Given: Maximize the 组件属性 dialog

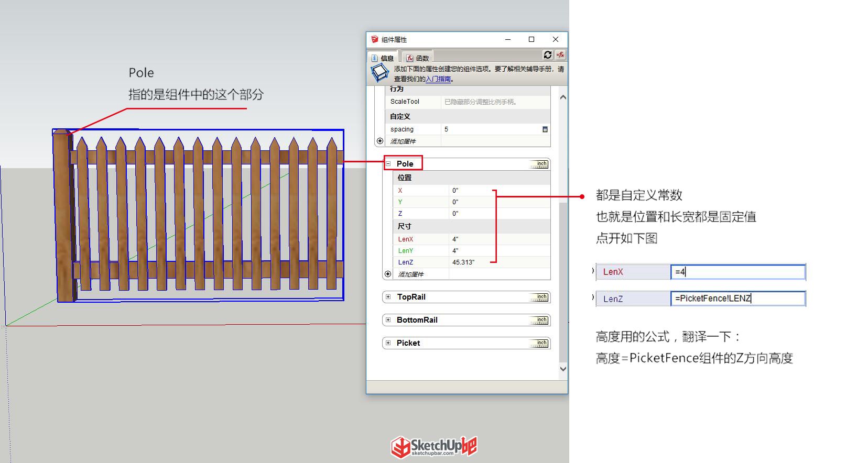Looking at the screenshot, I should tap(531, 39).
